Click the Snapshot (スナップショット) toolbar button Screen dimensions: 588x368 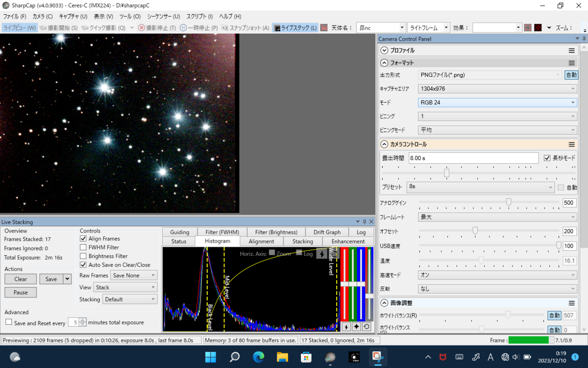pos(246,28)
